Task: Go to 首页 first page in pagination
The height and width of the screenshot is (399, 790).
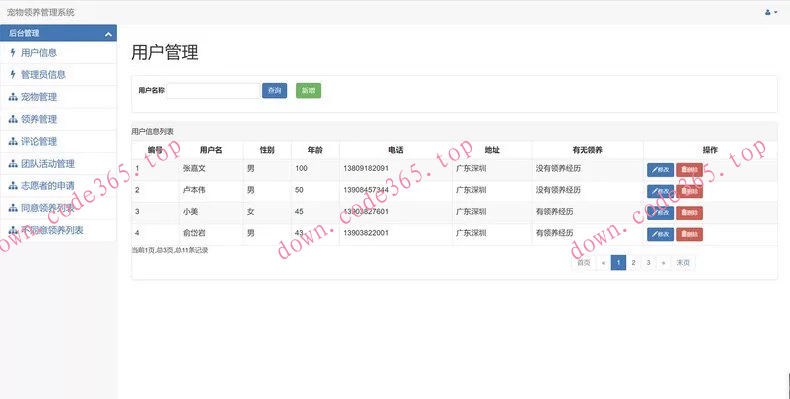Action: click(x=583, y=262)
